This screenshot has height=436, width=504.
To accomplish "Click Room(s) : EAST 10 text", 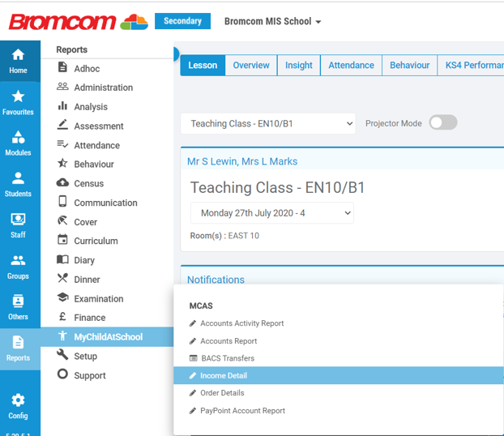I will [224, 236].
